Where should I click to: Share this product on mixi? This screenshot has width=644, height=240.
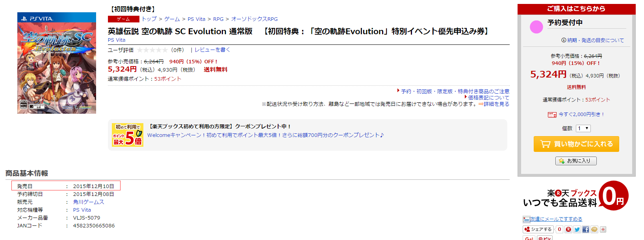point(594,229)
